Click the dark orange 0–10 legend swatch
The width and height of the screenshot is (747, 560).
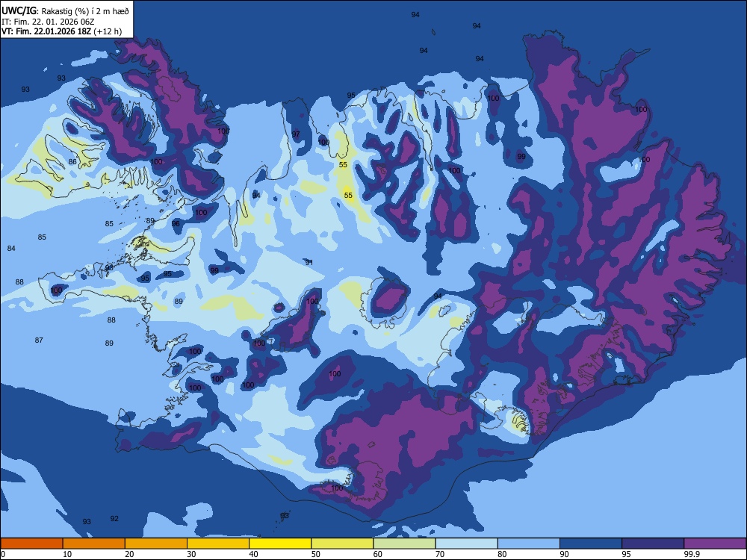[x=31, y=544]
